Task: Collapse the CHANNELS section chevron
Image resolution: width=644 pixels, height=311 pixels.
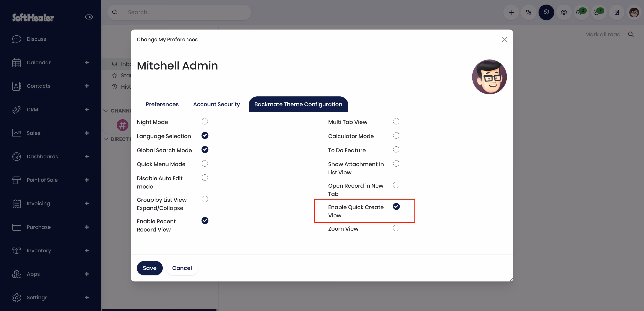Action: point(106,111)
